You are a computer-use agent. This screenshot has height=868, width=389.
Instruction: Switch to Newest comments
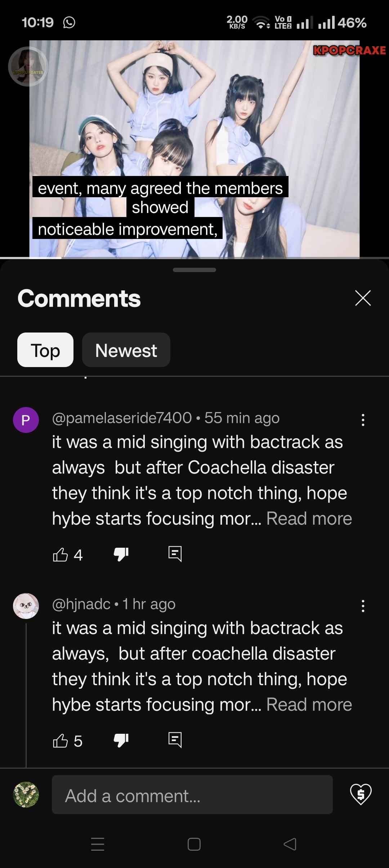[126, 350]
